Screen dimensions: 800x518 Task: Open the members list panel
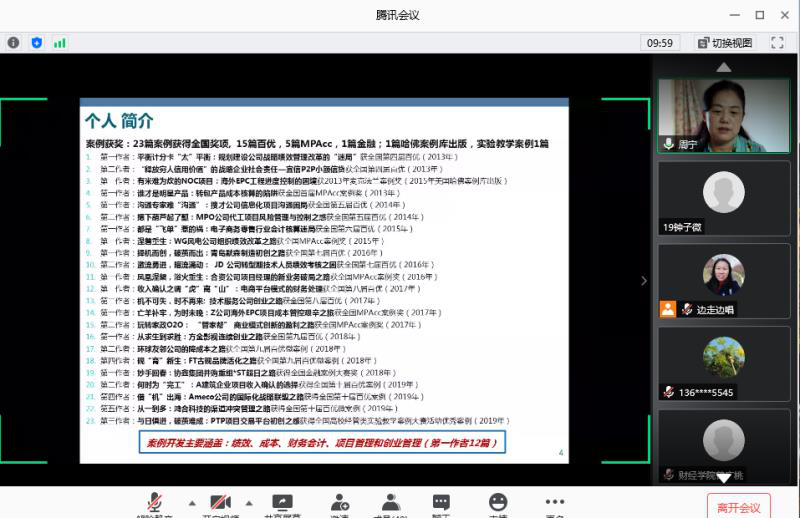[x=390, y=502]
